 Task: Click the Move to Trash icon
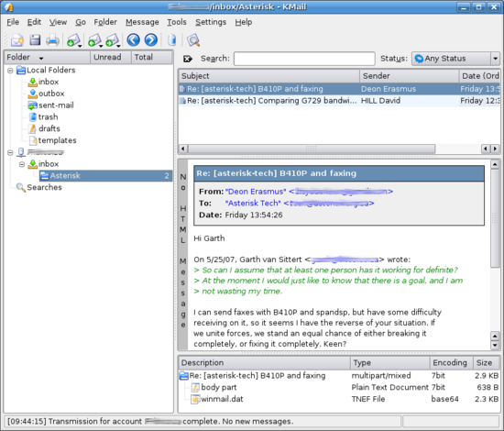[x=172, y=40]
